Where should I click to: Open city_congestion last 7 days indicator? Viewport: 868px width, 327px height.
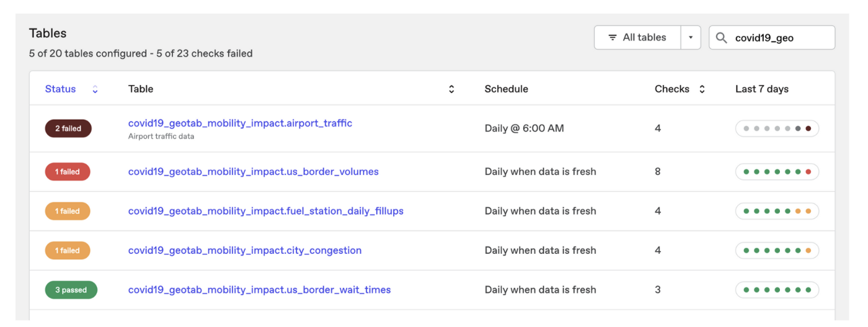click(x=777, y=251)
